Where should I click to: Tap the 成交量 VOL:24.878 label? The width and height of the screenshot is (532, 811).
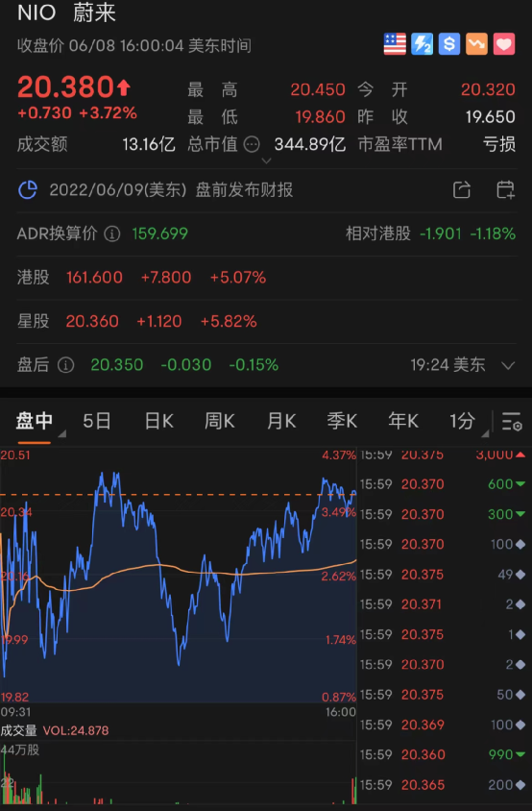click(x=55, y=731)
